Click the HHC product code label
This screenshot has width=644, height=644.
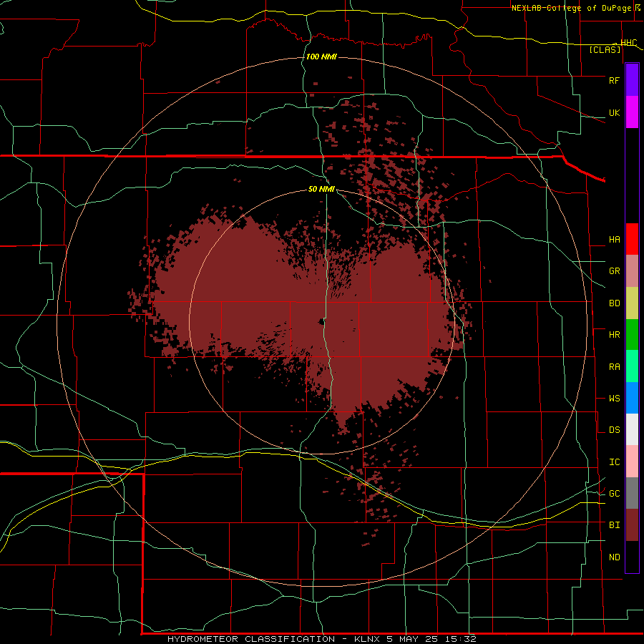pyautogui.click(x=629, y=43)
